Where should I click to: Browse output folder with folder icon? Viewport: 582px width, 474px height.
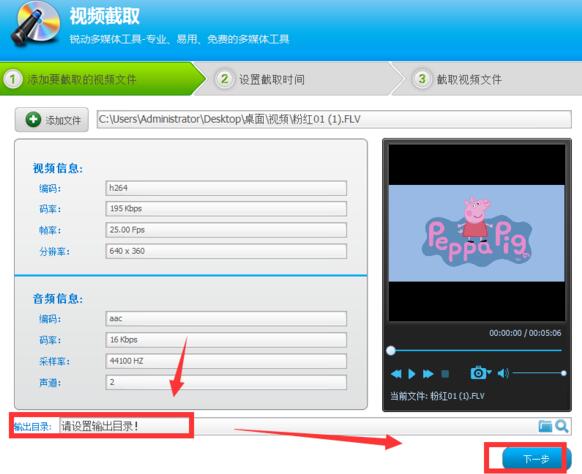tap(545, 426)
